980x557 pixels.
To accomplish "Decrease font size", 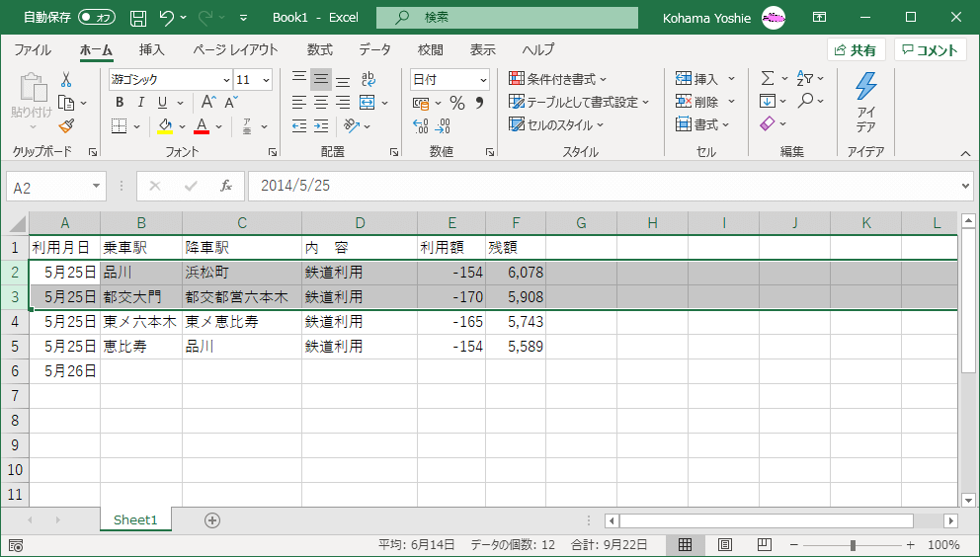I will pos(231,103).
